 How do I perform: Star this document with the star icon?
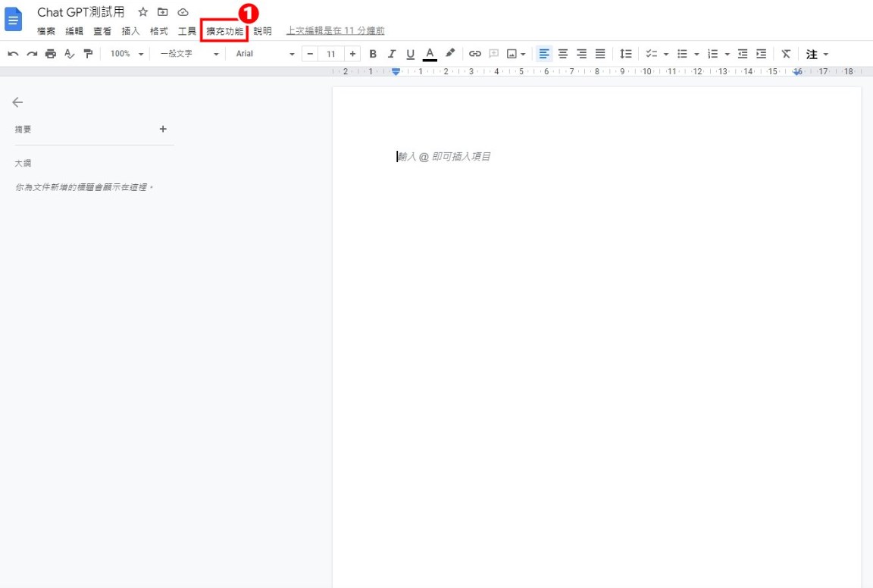point(142,12)
